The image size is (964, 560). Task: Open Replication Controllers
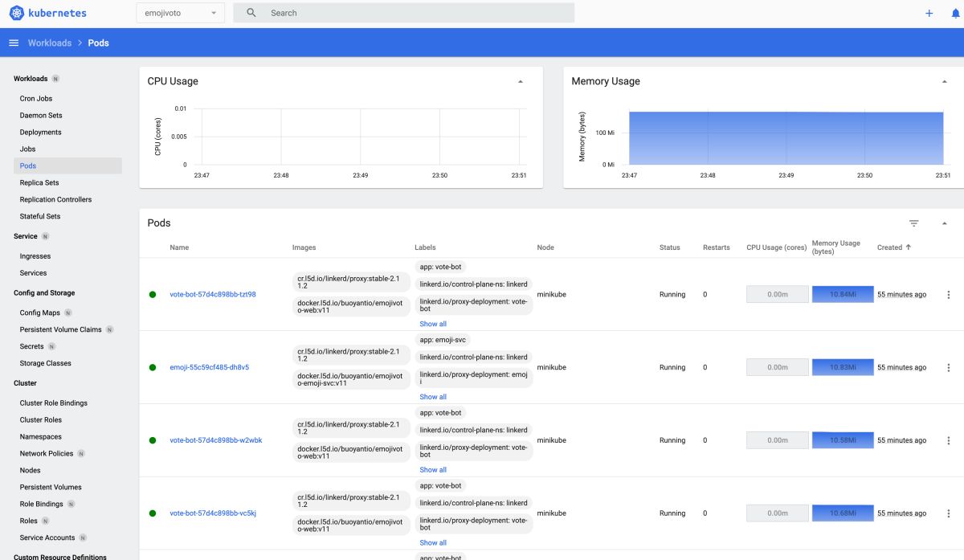[56, 199]
